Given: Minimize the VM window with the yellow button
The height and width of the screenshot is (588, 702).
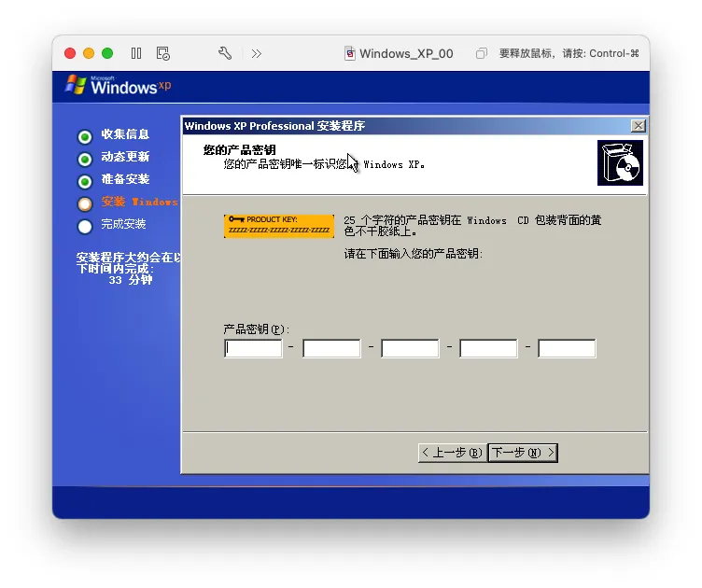Looking at the screenshot, I should click(x=89, y=54).
